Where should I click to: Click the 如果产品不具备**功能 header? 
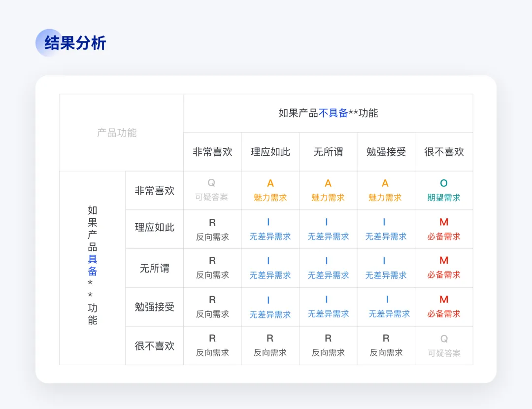click(328, 113)
